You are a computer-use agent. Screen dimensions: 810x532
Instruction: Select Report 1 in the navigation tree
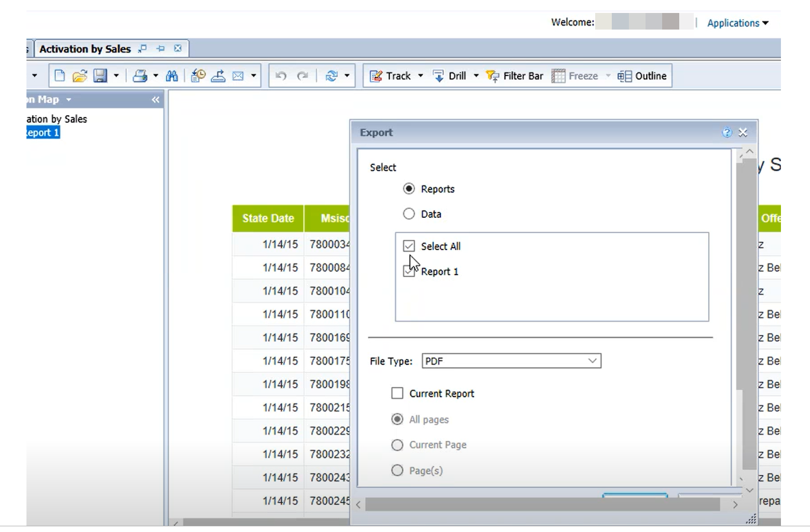[x=42, y=132]
